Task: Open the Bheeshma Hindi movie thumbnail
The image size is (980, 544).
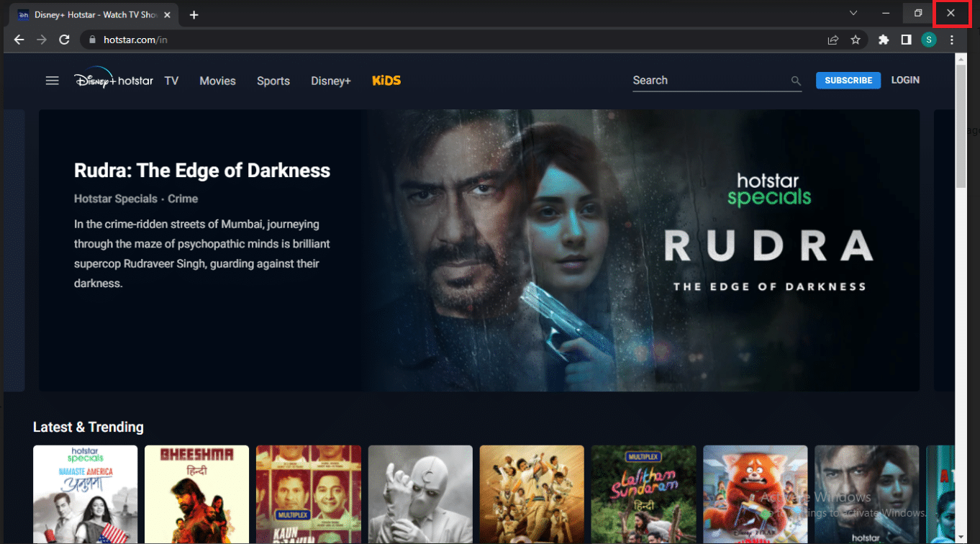Action: pyautogui.click(x=196, y=494)
